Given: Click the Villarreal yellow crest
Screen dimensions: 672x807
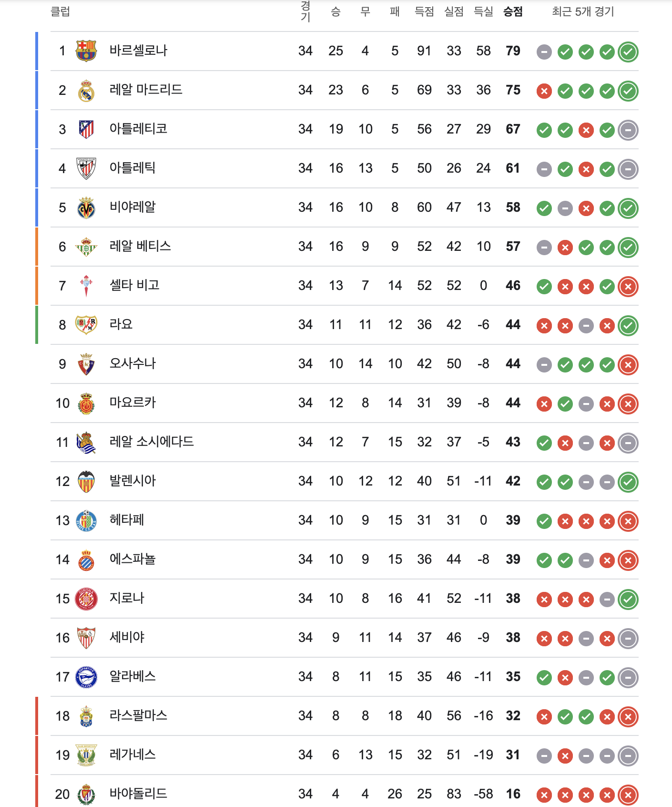Looking at the screenshot, I should coord(86,207).
